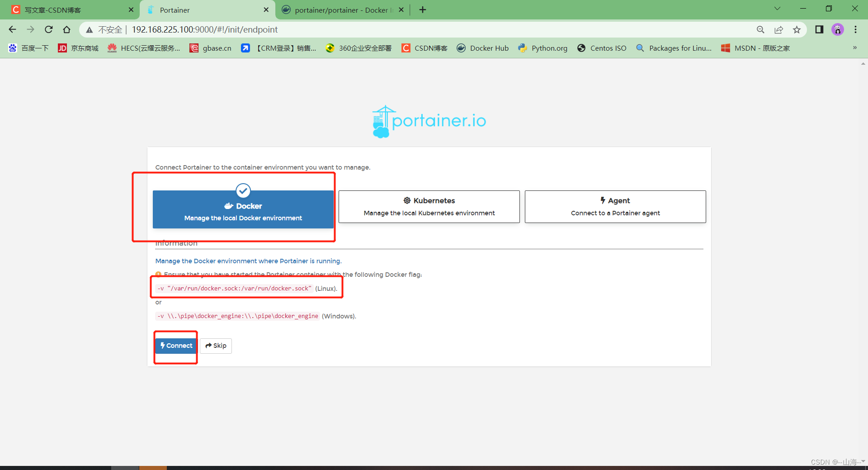Select the Agent connection option
868x470 pixels.
615,207
